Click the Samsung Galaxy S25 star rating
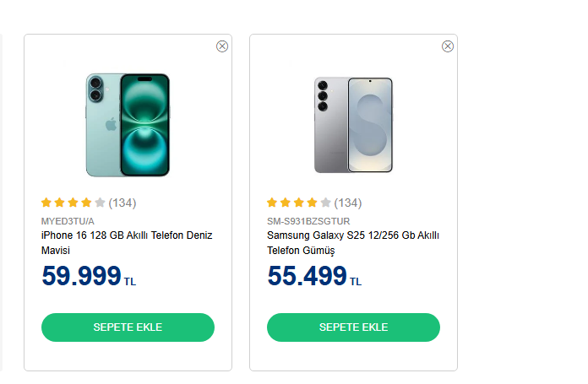Viewport: 588px width, 384px height. [299, 203]
